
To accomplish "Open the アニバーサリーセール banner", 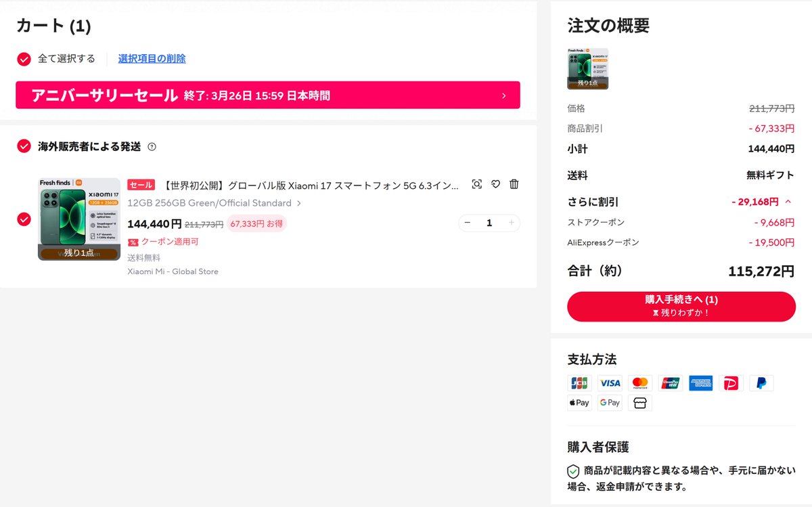I will click(268, 95).
